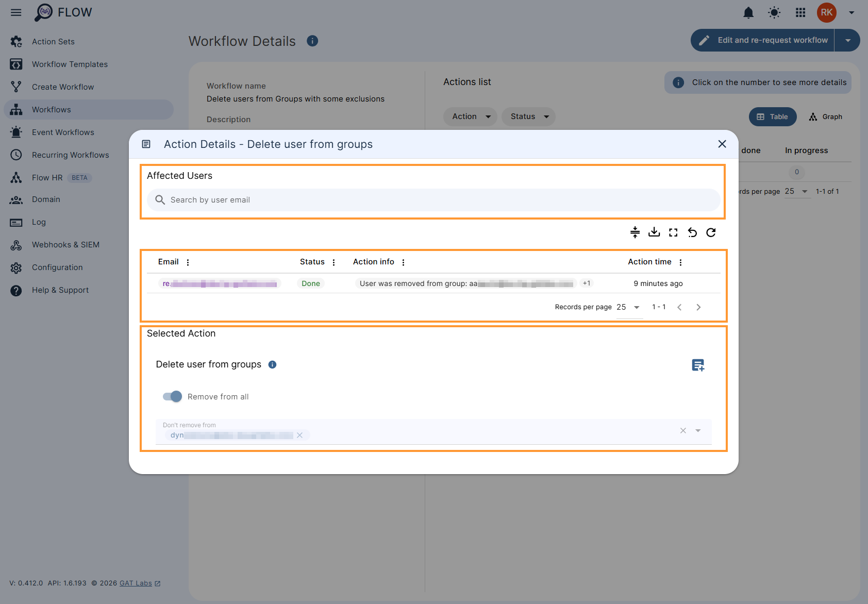Refresh the affected users table
This screenshot has width=868, height=604.
[x=711, y=232]
